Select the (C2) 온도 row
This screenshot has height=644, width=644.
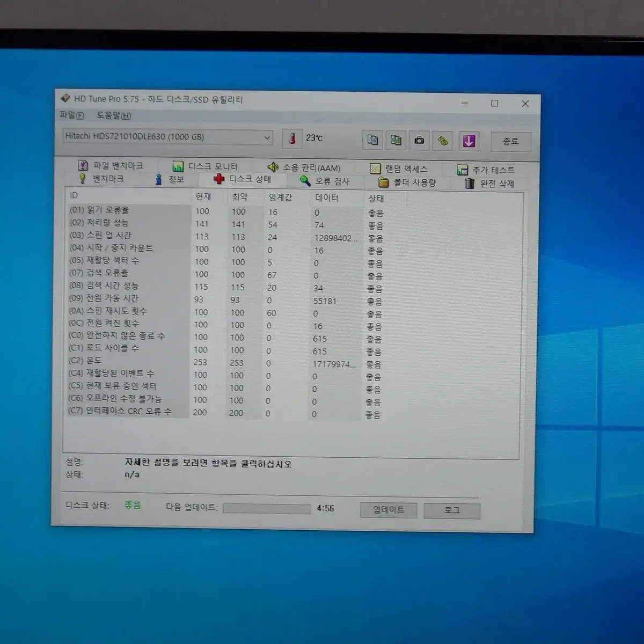point(224,362)
